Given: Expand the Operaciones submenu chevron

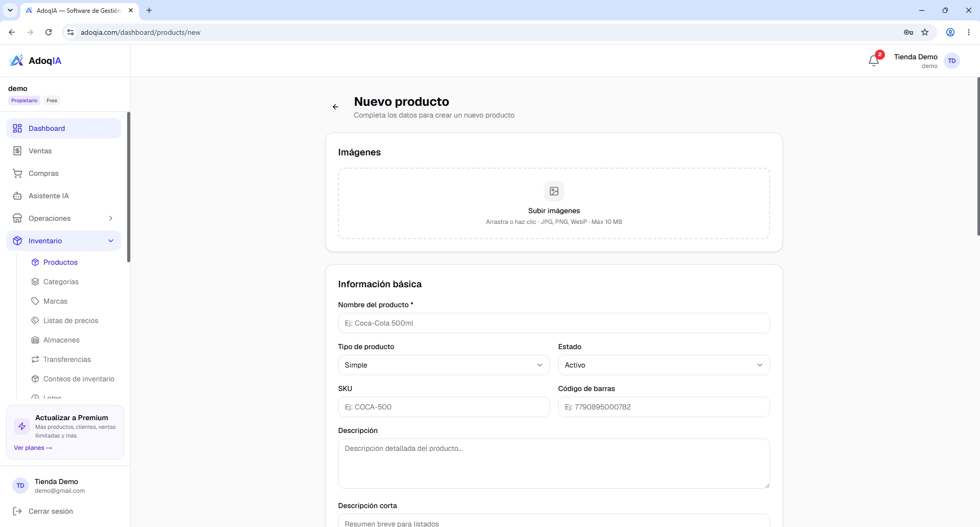Looking at the screenshot, I should point(111,218).
